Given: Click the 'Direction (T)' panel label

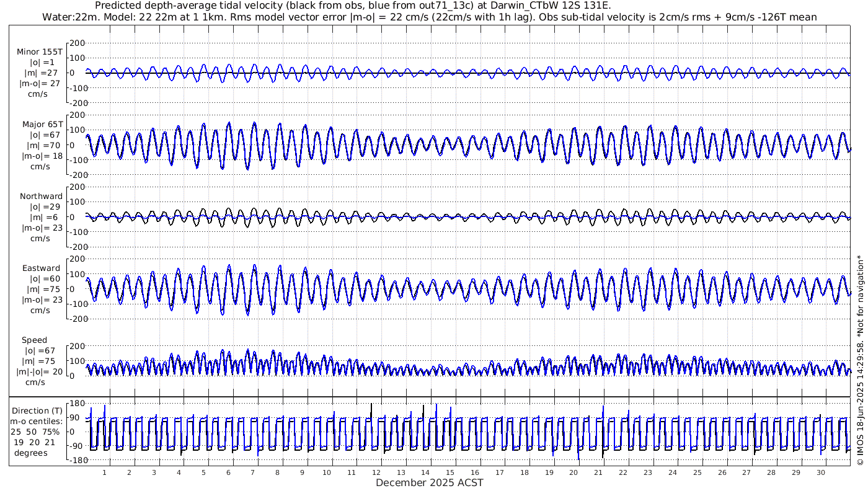Looking at the screenshot, I should coord(37,410).
